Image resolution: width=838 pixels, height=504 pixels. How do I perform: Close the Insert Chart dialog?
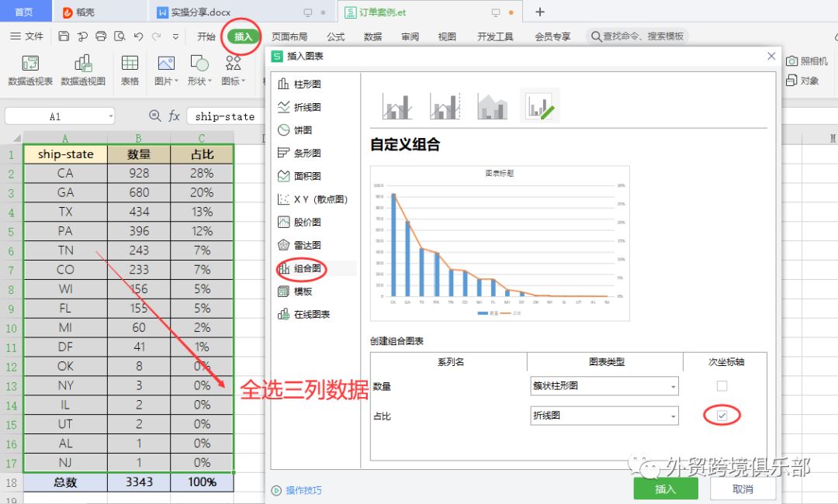[x=771, y=56]
